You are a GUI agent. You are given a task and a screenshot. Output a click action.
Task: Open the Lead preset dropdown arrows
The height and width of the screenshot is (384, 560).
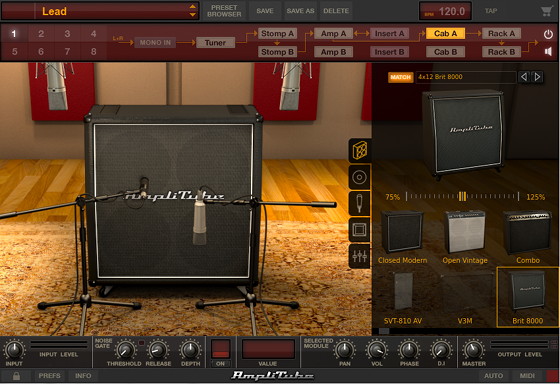click(192, 11)
